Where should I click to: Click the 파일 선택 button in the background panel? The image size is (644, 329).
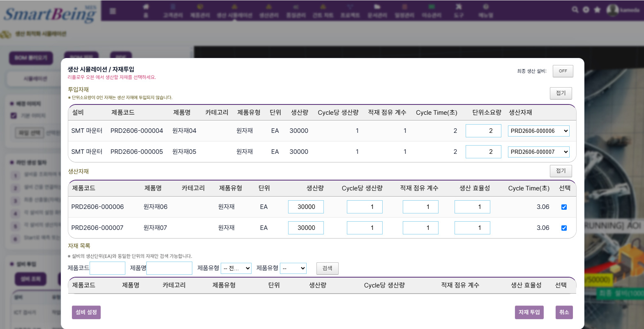[x=30, y=133]
